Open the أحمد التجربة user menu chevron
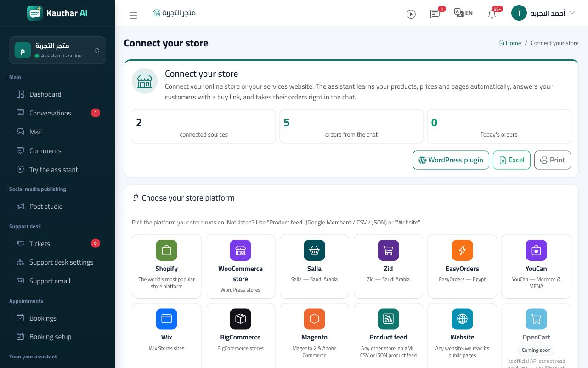 [572, 13]
